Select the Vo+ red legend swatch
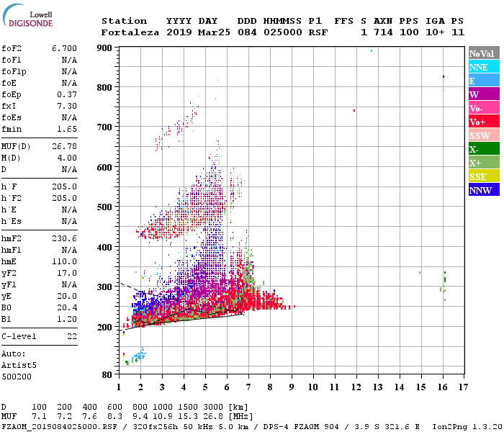The height and width of the screenshot is (432, 504). (484, 122)
